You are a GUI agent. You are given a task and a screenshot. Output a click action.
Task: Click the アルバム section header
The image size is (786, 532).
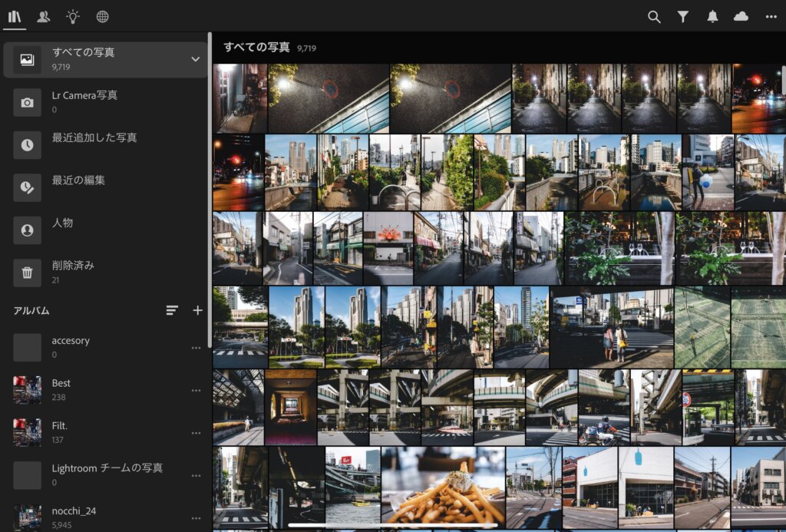(x=31, y=311)
